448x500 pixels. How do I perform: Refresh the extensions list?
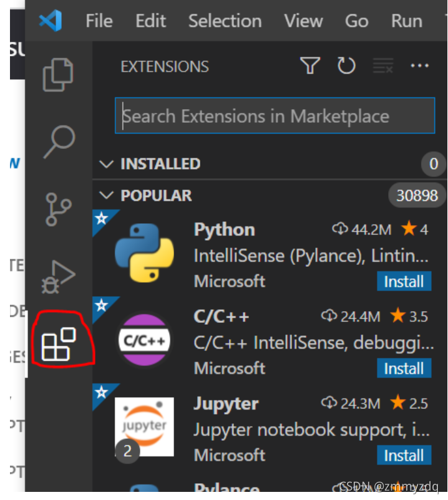346,65
